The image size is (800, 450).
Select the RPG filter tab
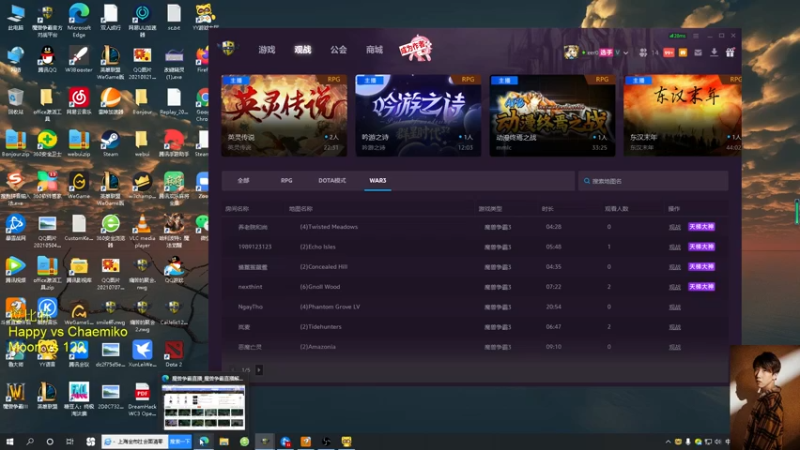click(286, 181)
